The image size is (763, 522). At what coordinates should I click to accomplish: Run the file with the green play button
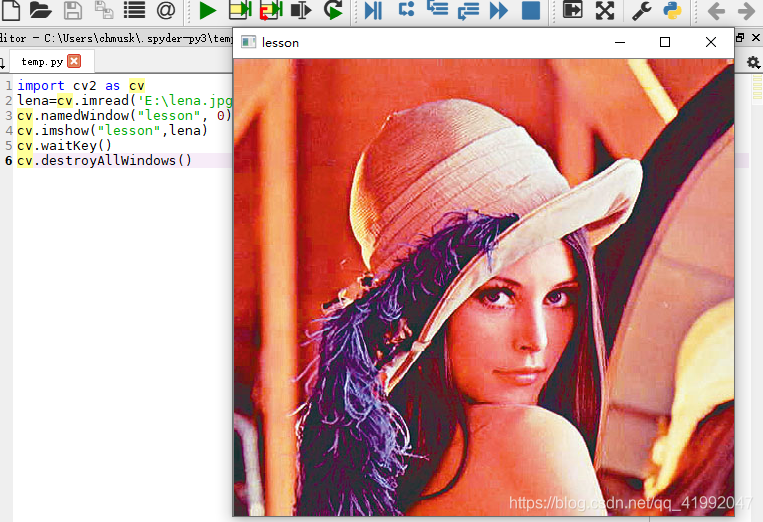[x=208, y=10]
